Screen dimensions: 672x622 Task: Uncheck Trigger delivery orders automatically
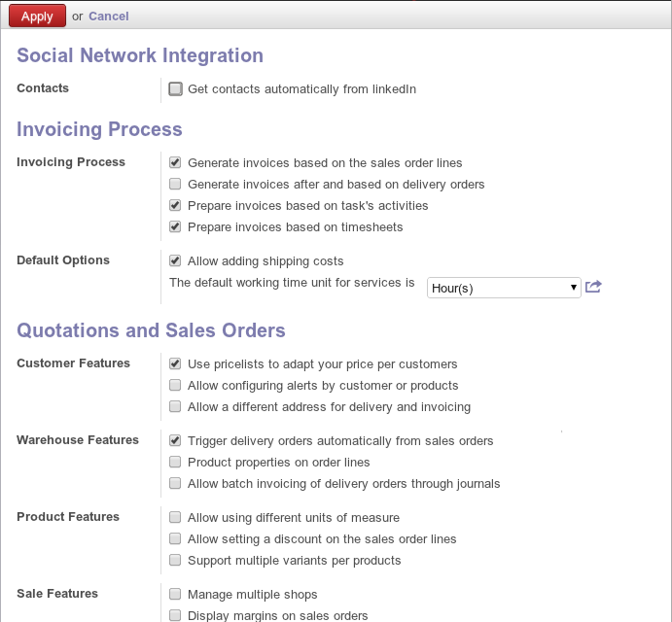175,440
